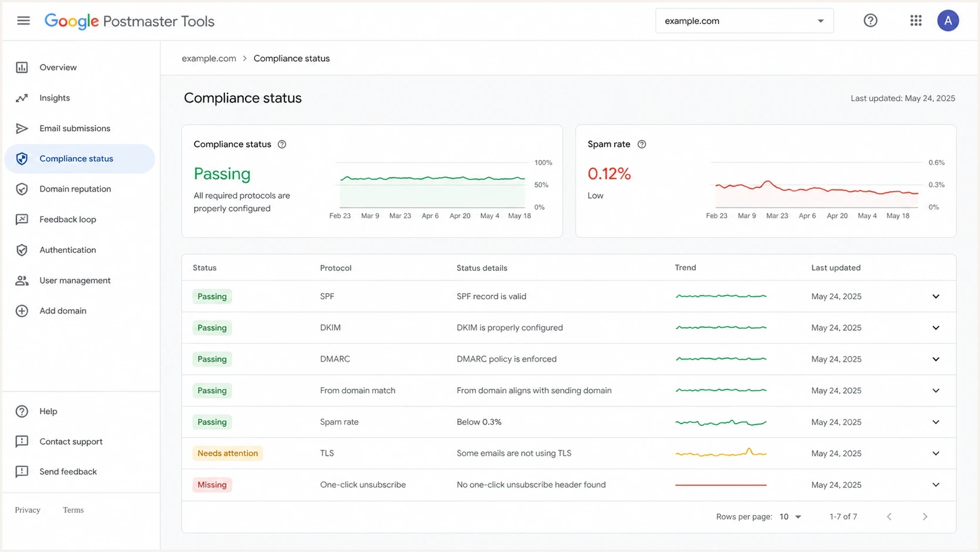The image size is (980, 552).
Task: Click the Domain reputation shield icon
Action: pyautogui.click(x=22, y=189)
